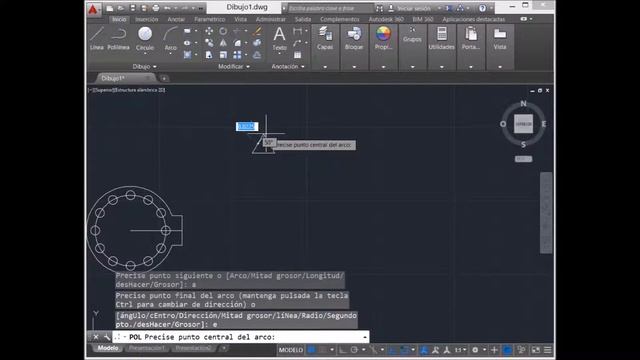The height and width of the screenshot is (360, 640).
Task: Select the Cota (dimension) tool
Action: coord(298,31)
